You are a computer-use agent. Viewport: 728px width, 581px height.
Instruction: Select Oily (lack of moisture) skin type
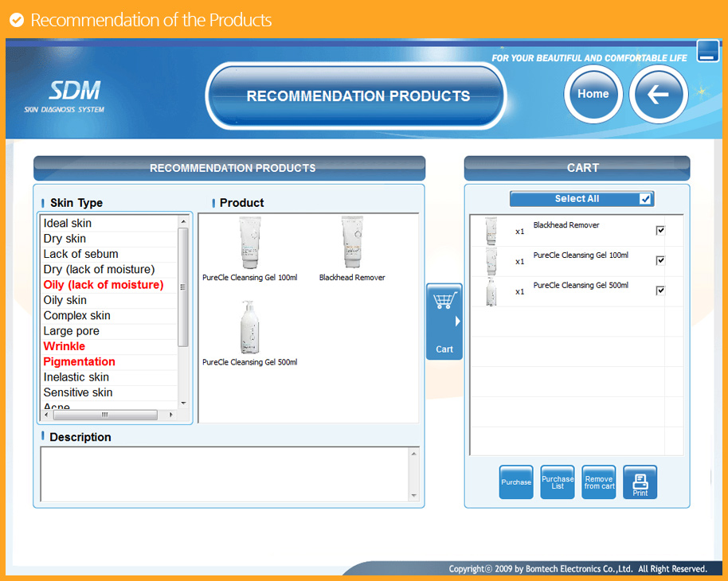(x=104, y=285)
